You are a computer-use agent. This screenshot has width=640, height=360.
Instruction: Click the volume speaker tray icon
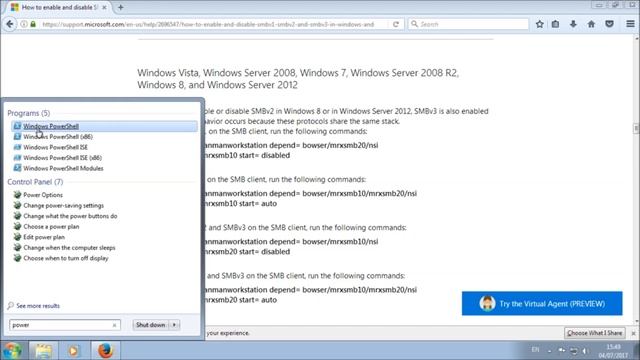585,351
